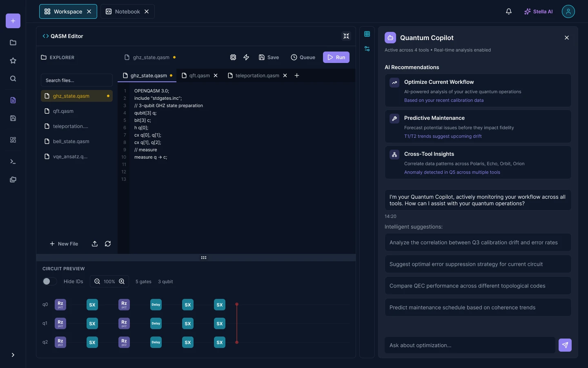Select Q3 calibration drift suggestion
The height and width of the screenshot is (368, 588).
[478, 242]
